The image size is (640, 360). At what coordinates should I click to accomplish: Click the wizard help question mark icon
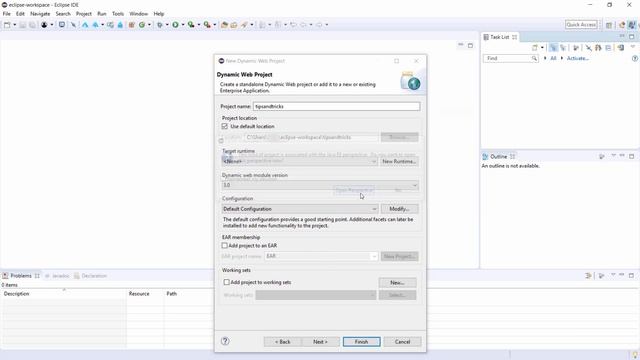pyautogui.click(x=225, y=341)
